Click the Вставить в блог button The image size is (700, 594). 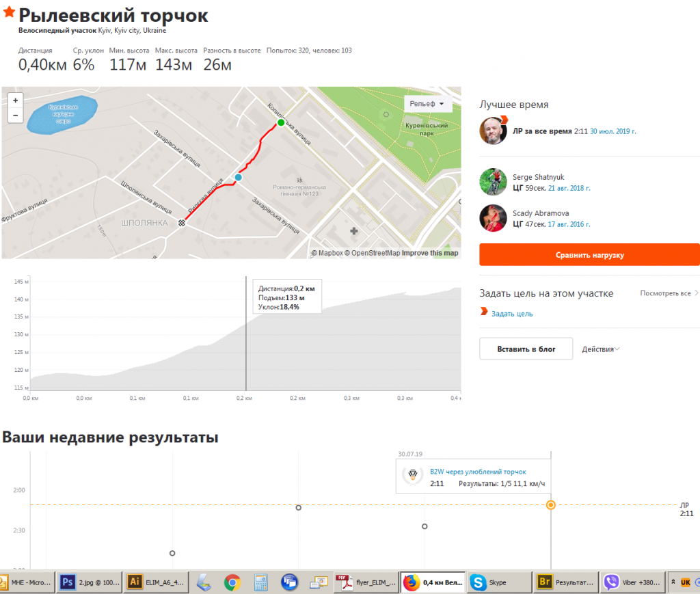click(x=526, y=349)
